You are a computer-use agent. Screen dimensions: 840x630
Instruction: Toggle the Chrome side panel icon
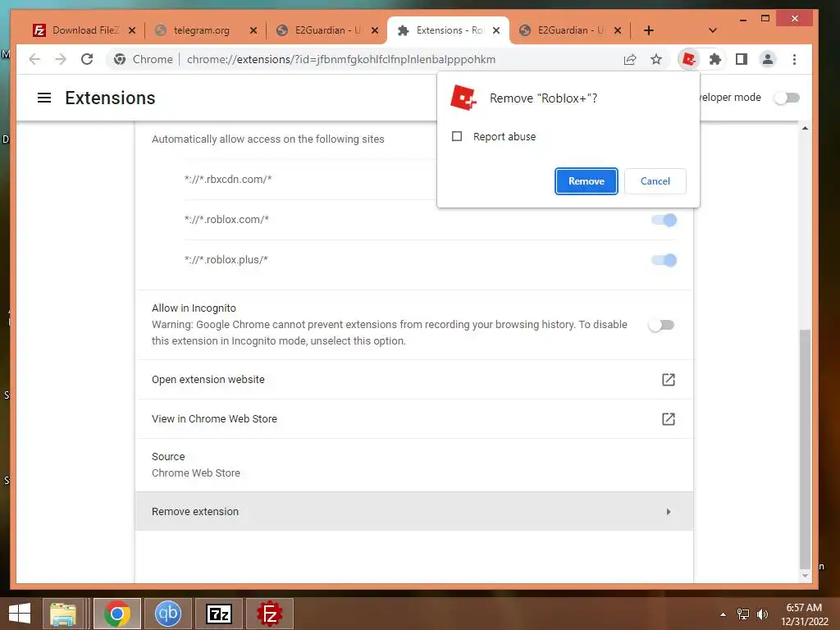click(x=742, y=59)
